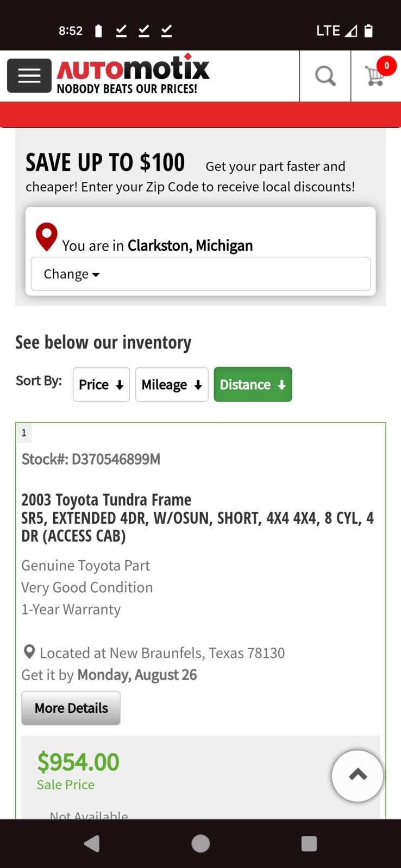401x868 pixels.
Task: Open the hamburger navigation menu
Action: pos(29,75)
